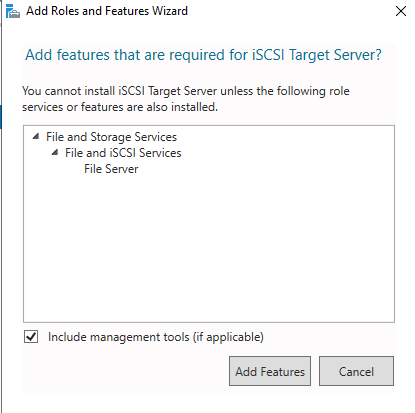Click the empty area of the required features list
This screenshot has height=413, width=415.
click(209, 248)
